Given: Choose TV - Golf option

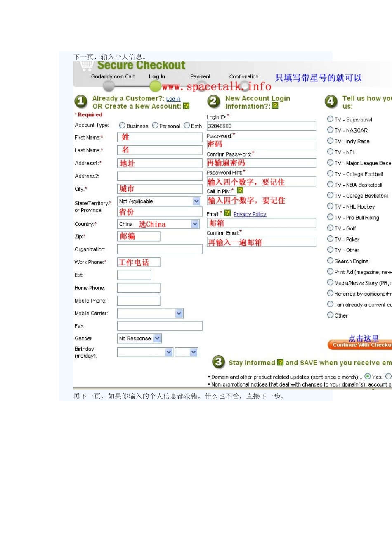Looking at the screenshot, I should pos(330,228).
